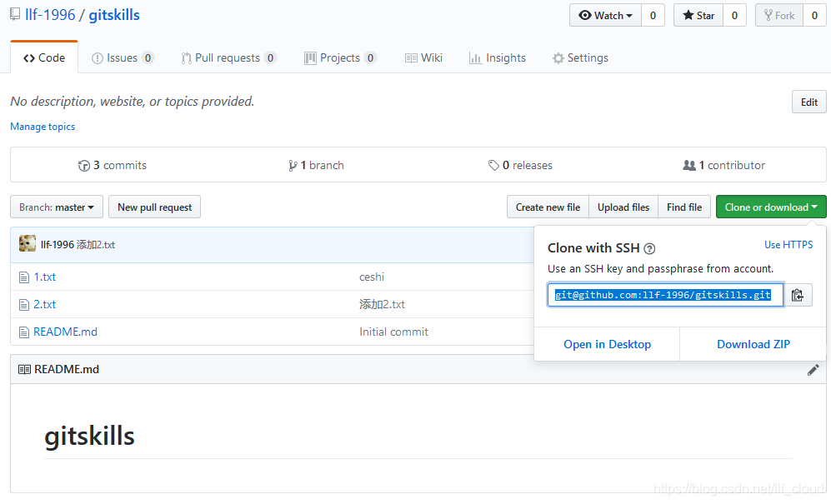Click the help question mark beside Clone with SSH
Image resolution: width=831 pixels, height=504 pixels.
pos(649,248)
